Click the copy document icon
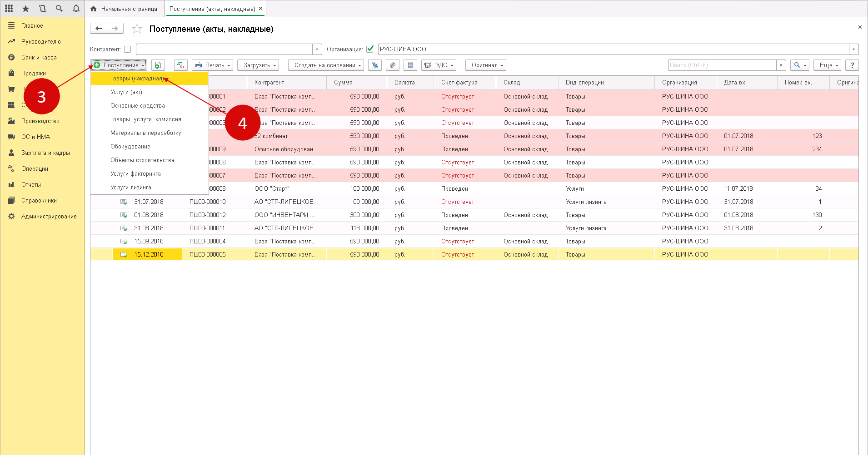The height and width of the screenshot is (455, 868). coord(158,65)
